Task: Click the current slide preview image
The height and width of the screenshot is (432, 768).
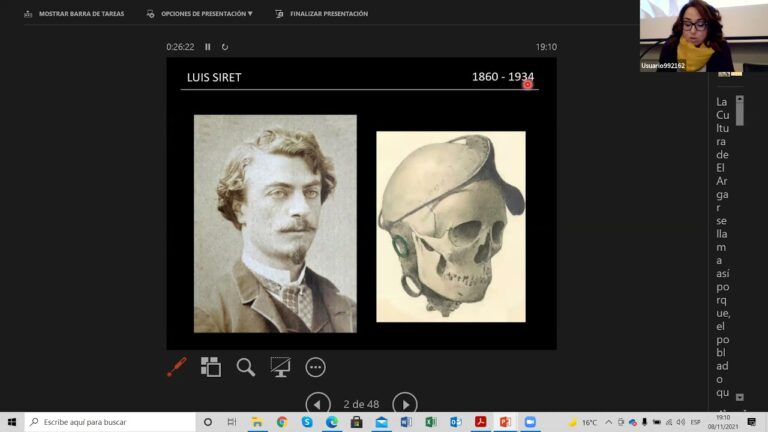Action: click(x=361, y=203)
